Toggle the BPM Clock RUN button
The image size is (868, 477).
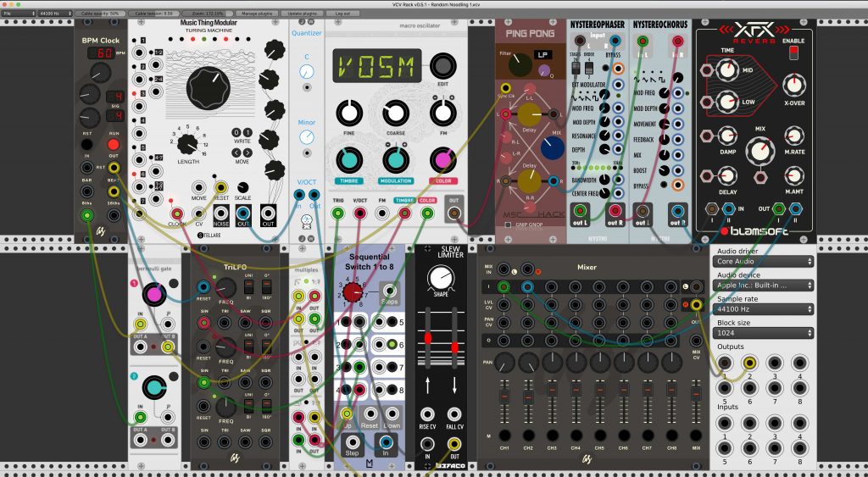pyautogui.click(x=114, y=144)
